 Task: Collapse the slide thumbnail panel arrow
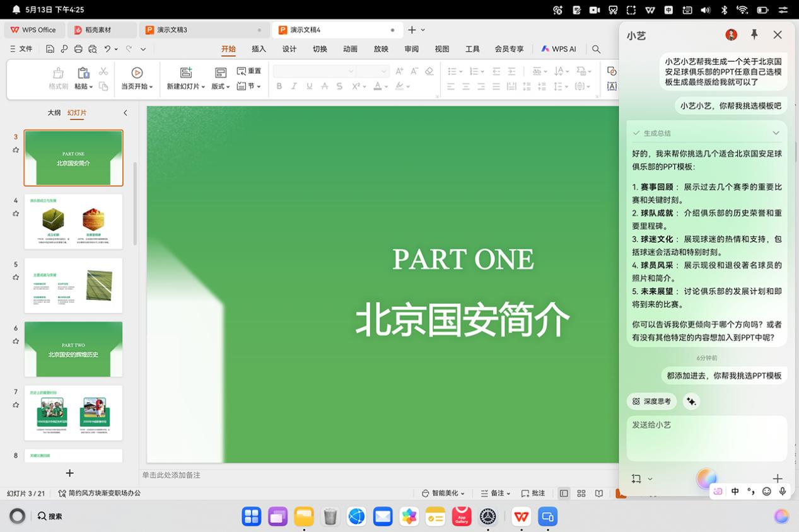click(125, 113)
